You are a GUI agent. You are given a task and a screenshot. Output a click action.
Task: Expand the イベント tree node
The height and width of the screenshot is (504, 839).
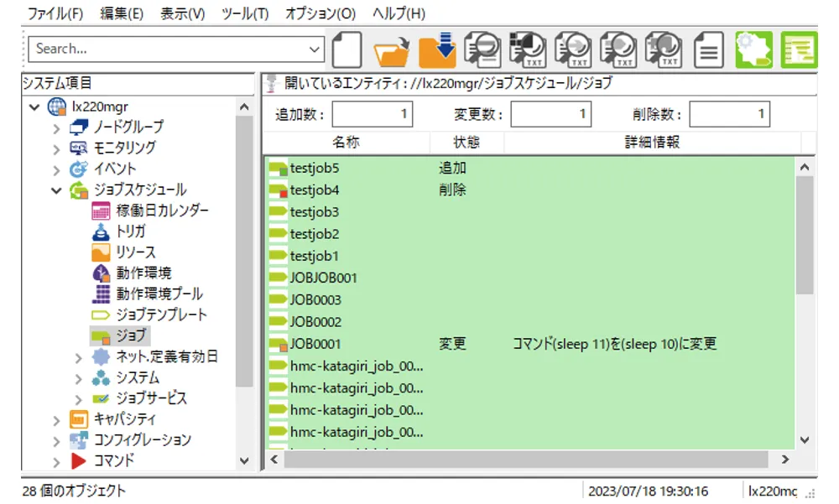(x=56, y=170)
